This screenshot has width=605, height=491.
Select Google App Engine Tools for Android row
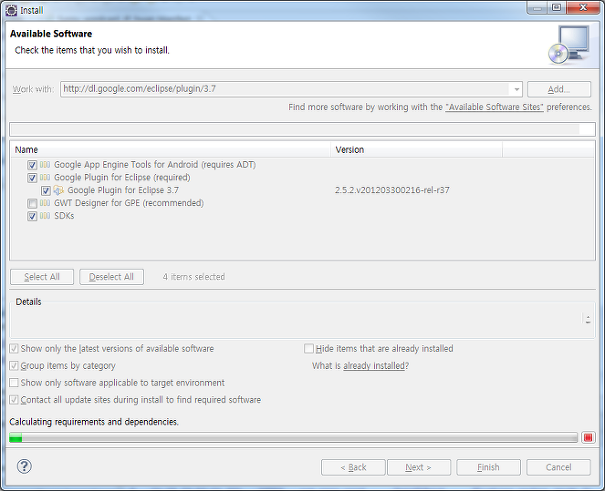click(155, 165)
